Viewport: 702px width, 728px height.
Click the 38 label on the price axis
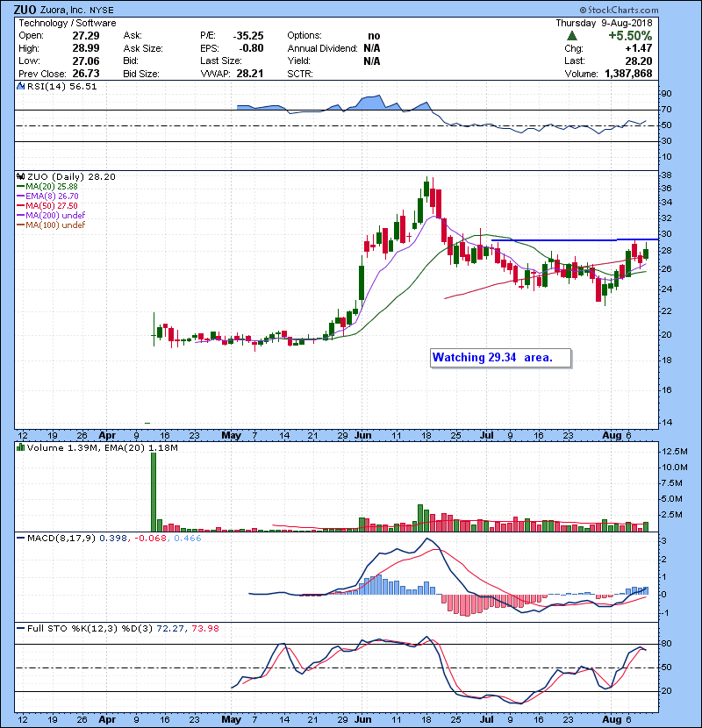[667, 175]
